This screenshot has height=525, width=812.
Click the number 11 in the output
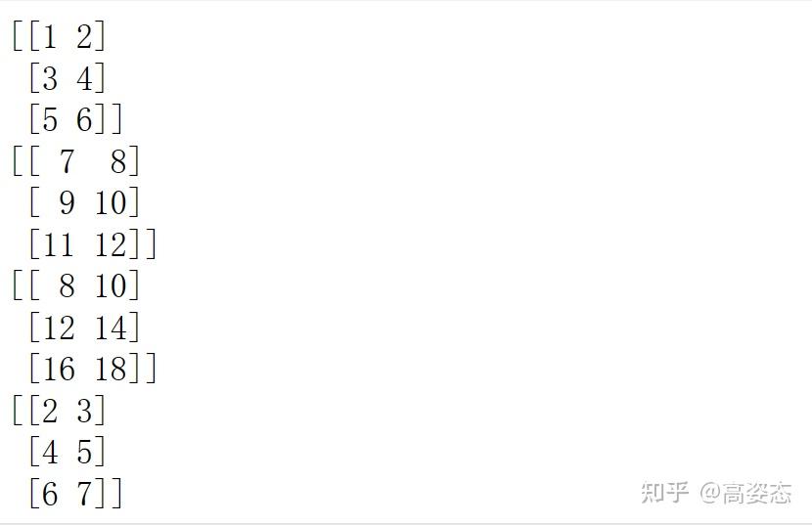click(58, 244)
